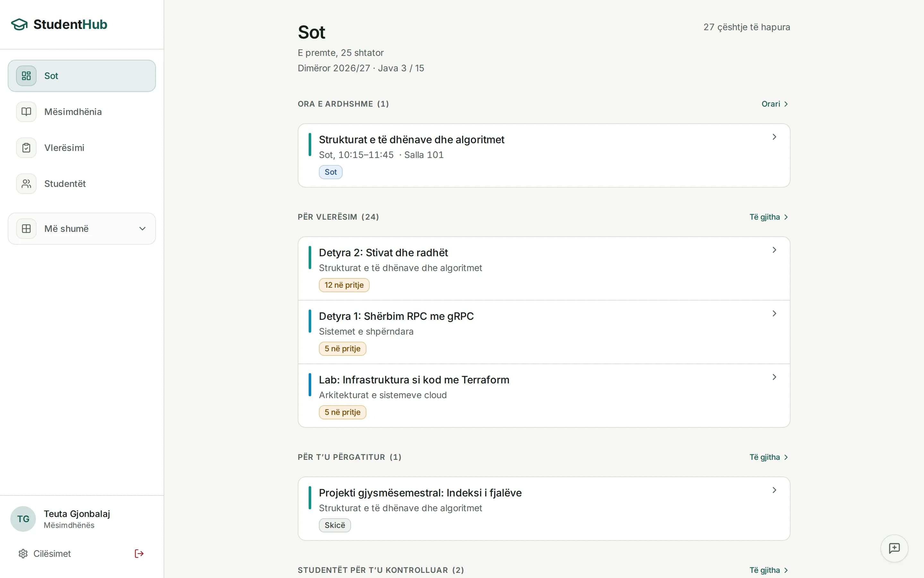Click the arrow beside Për vlerësim Të gjitha
Image resolution: width=924 pixels, height=578 pixels.
[786, 217]
